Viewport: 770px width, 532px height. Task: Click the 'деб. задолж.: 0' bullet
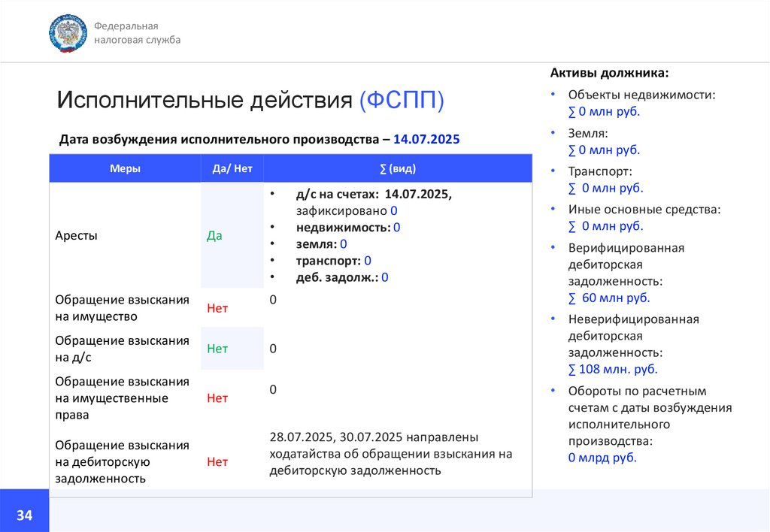[x=342, y=277]
